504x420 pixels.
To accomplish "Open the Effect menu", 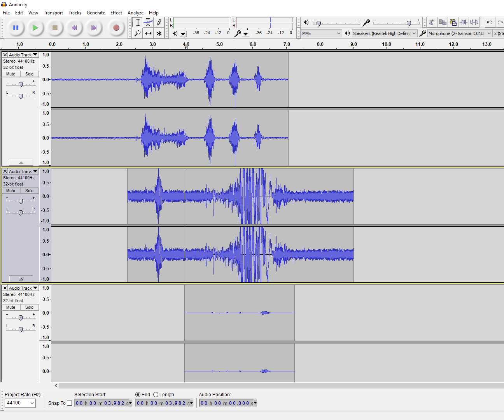I will (116, 12).
